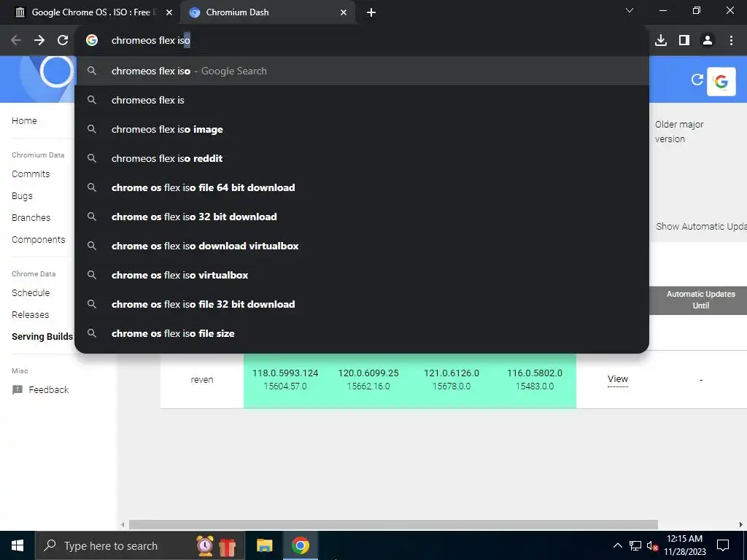The height and width of the screenshot is (560, 747).
Task: Open the Chrome downloads icon
Action: pyautogui.click(x=661, y=41)
